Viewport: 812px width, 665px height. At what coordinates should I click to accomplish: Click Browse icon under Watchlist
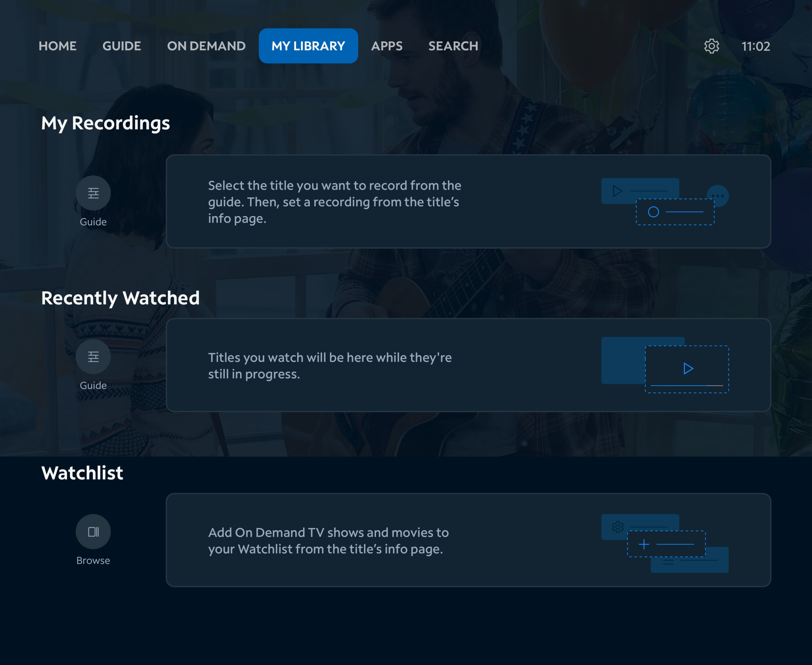coord(93,531)
